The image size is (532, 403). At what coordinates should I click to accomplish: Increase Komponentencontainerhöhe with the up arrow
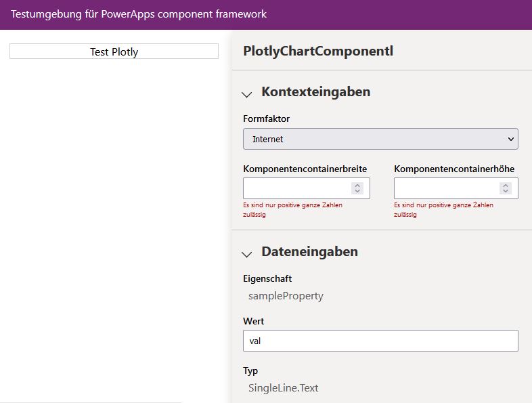point(506,185)
